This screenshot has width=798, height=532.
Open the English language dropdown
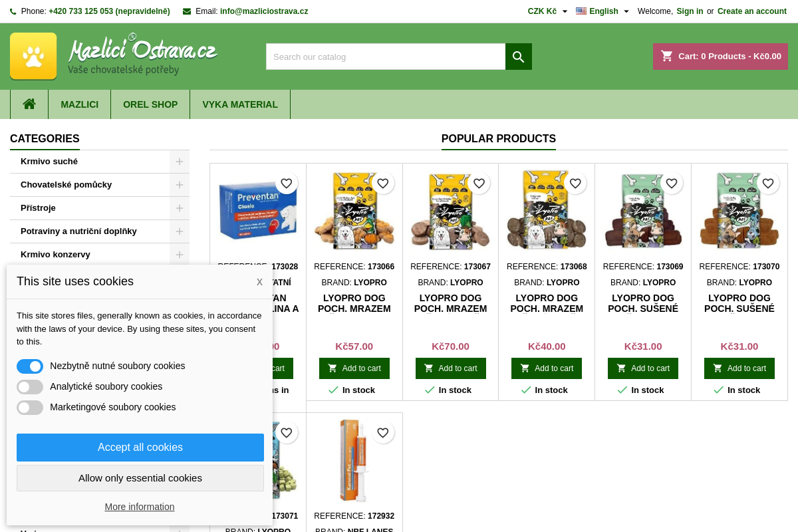click(x=602, y=11)
